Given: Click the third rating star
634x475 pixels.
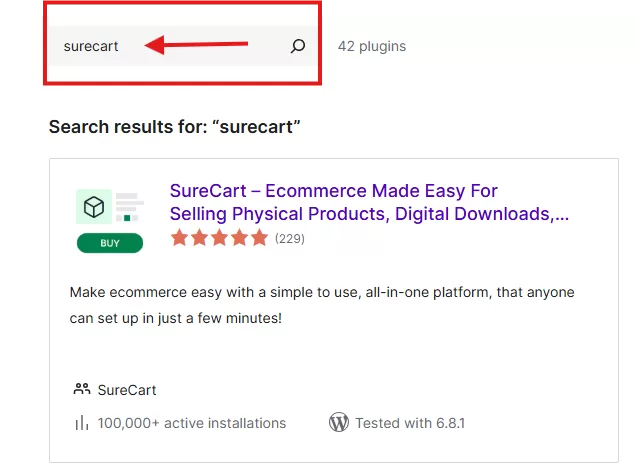Looking at the screenshot, I should click(219, 238).
